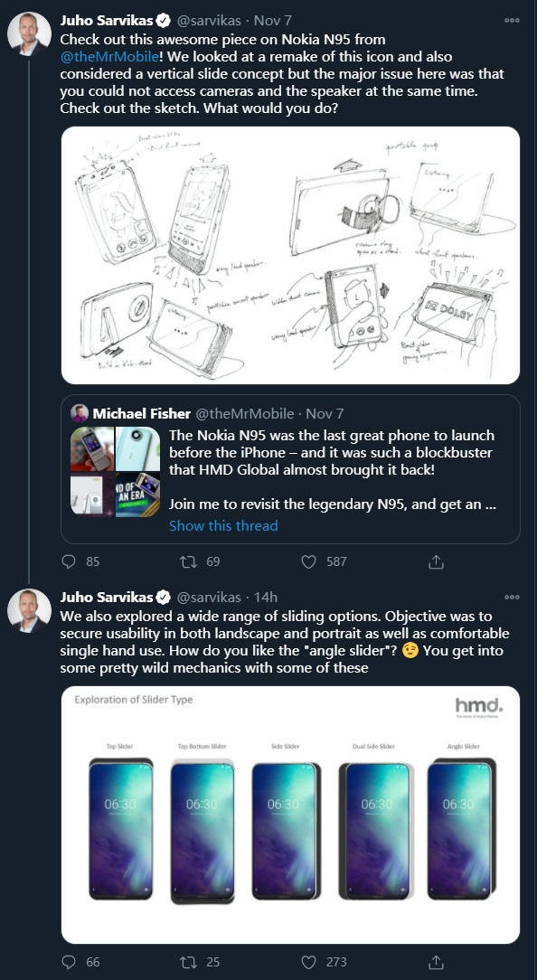
Task: Share Juho's first tweet via upload arrow
Action: [x=435, y=561]
